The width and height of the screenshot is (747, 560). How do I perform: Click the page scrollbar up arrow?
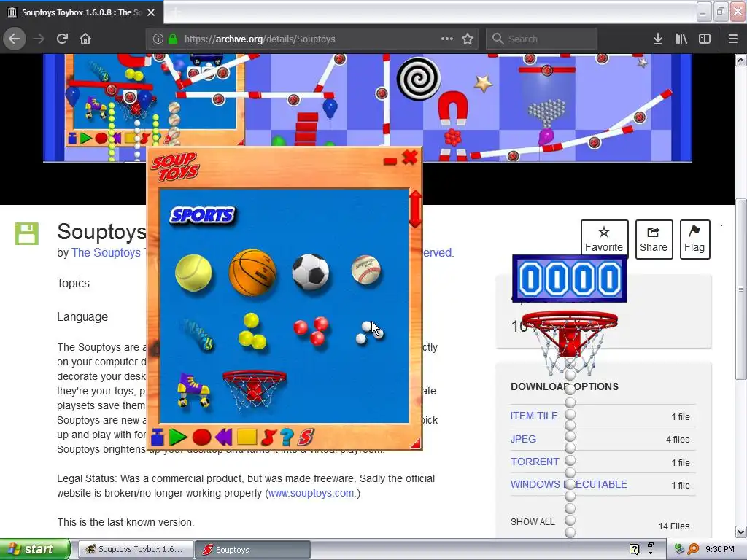740,60
